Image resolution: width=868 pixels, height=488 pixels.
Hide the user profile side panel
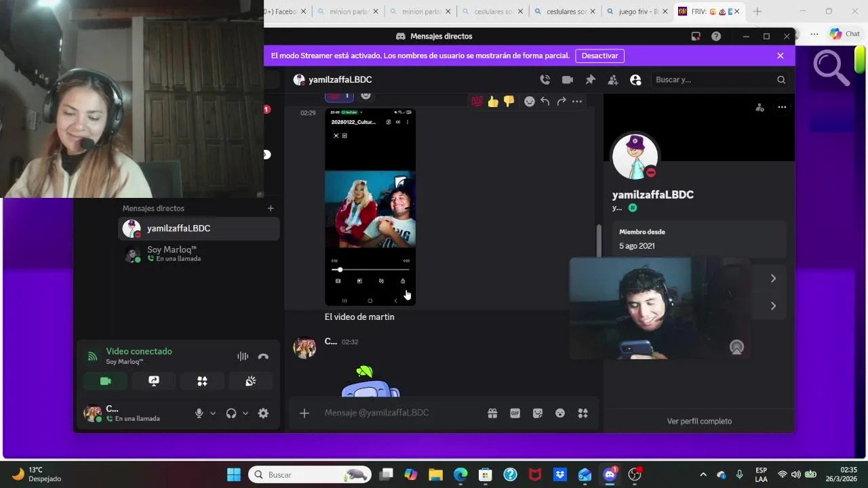tap(635, 80)
